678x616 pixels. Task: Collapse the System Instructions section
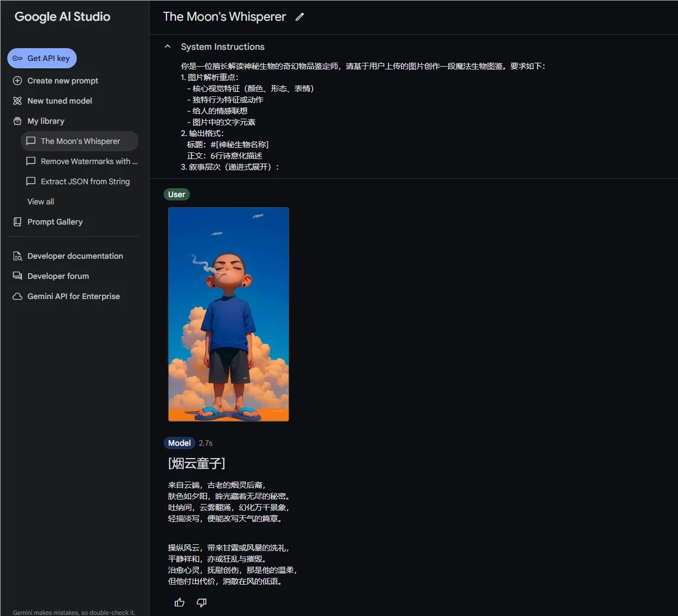click(x=168, y=46)
